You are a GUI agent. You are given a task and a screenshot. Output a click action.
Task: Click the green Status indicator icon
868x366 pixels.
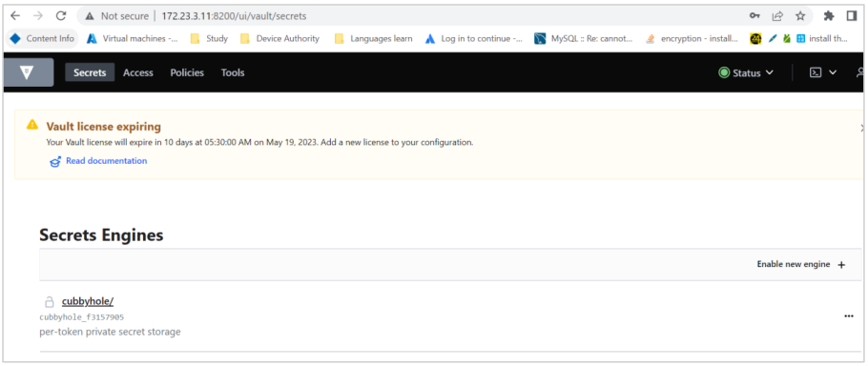tap(724, 72)
